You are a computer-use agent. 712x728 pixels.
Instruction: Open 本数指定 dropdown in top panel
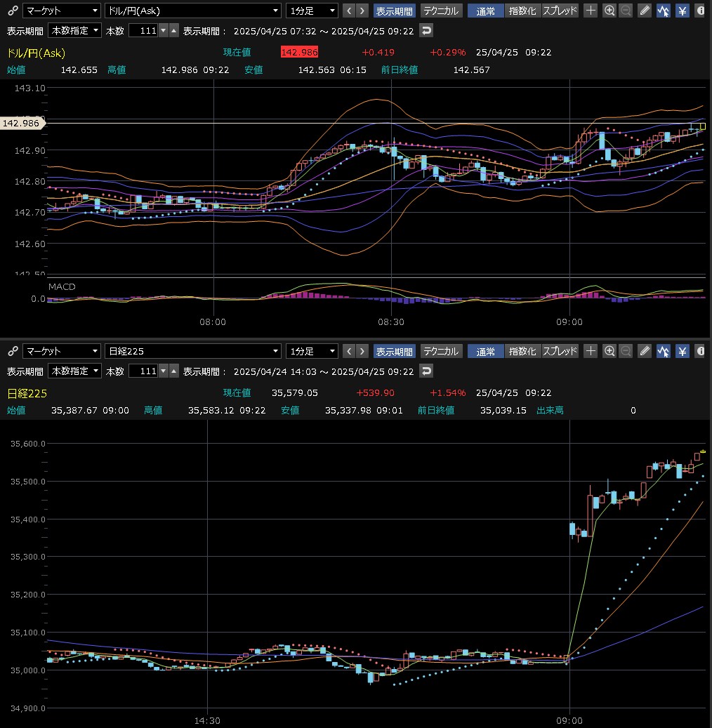click(74, 31)
